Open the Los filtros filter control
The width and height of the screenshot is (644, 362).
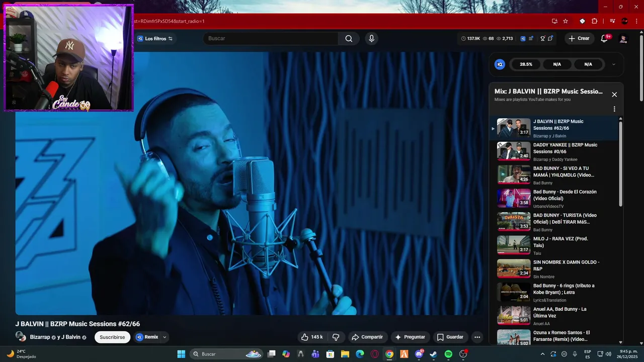[155, 39]
